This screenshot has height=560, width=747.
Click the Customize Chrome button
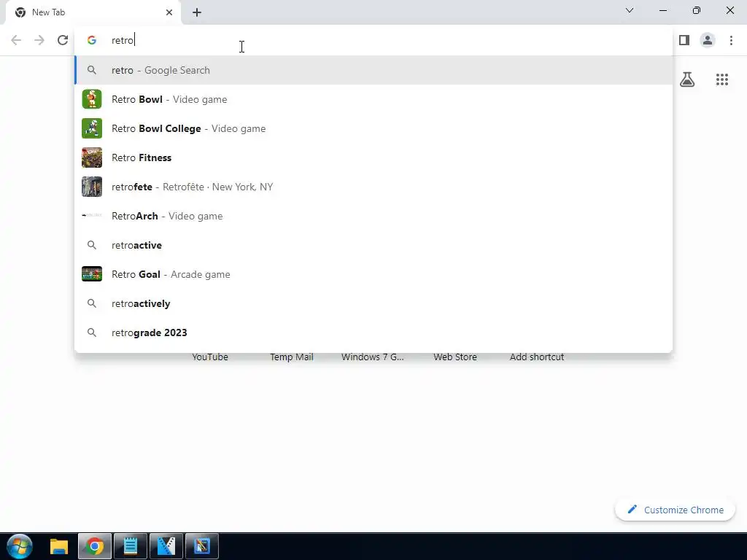pyautogui.click(x=675, y=510)
